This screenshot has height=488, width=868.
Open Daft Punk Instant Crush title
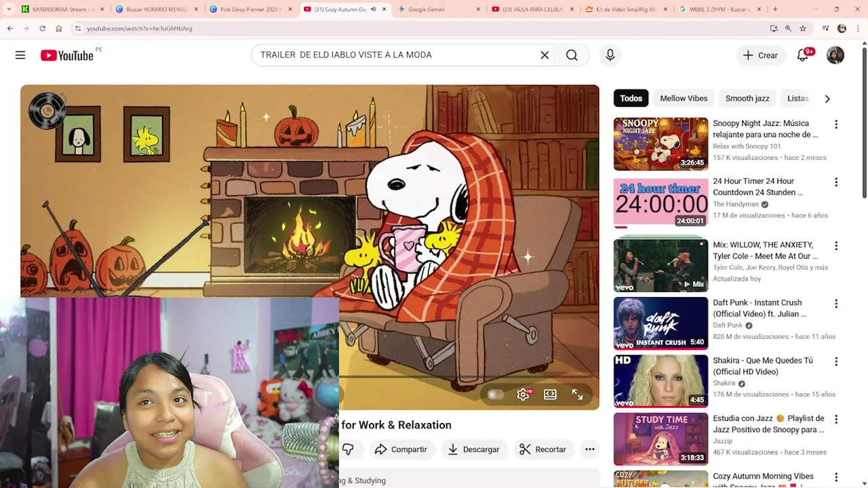tap(759, 308)
